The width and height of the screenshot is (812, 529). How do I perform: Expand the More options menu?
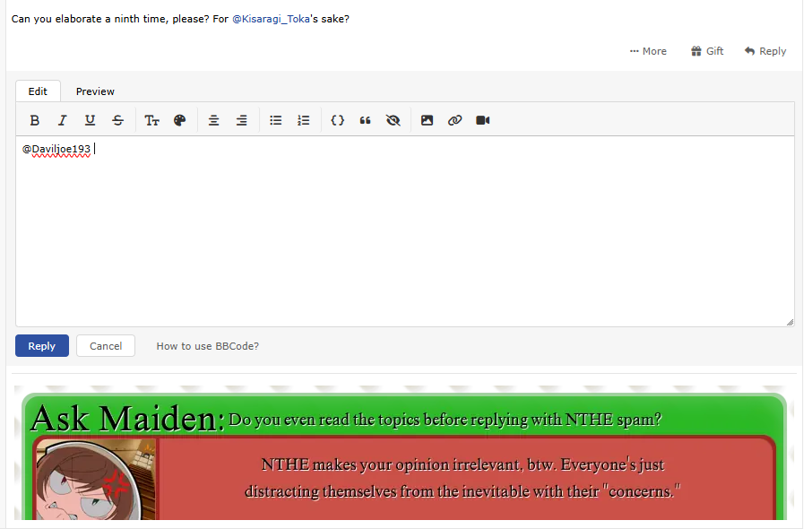tap(648, 51)
